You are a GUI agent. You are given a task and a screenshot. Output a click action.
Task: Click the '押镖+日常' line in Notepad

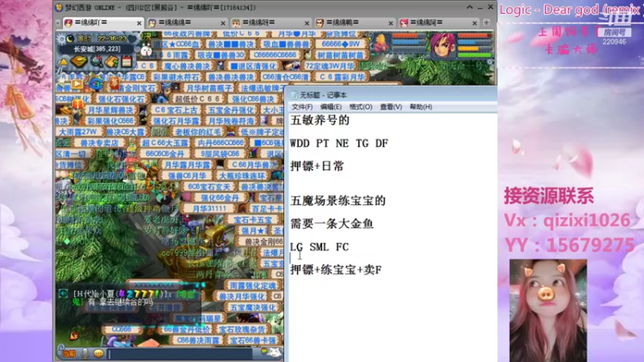[x=316, y=166]
